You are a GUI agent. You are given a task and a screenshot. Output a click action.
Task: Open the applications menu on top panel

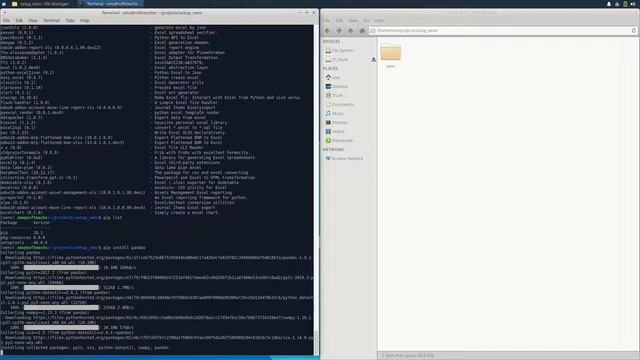pos(4,4)
